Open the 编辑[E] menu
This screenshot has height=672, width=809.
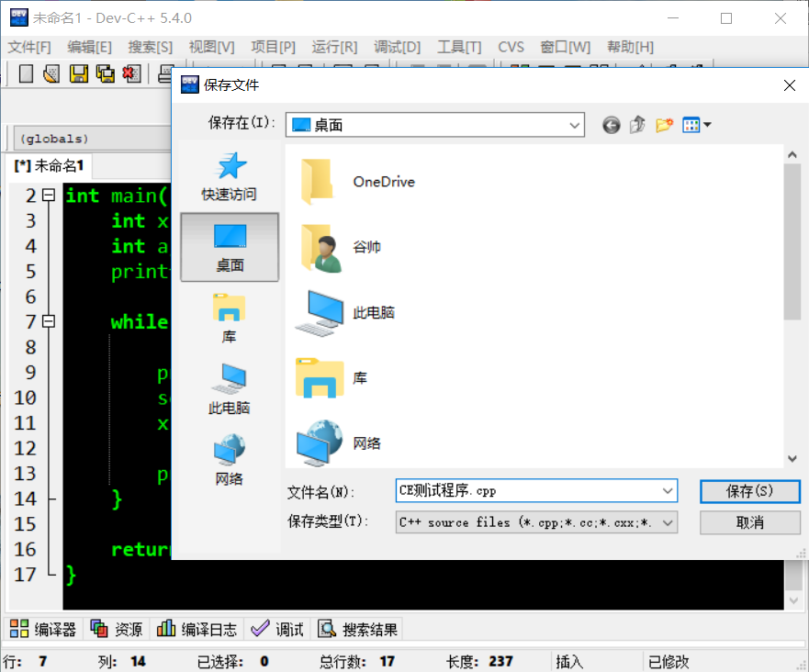click(89, 48)
